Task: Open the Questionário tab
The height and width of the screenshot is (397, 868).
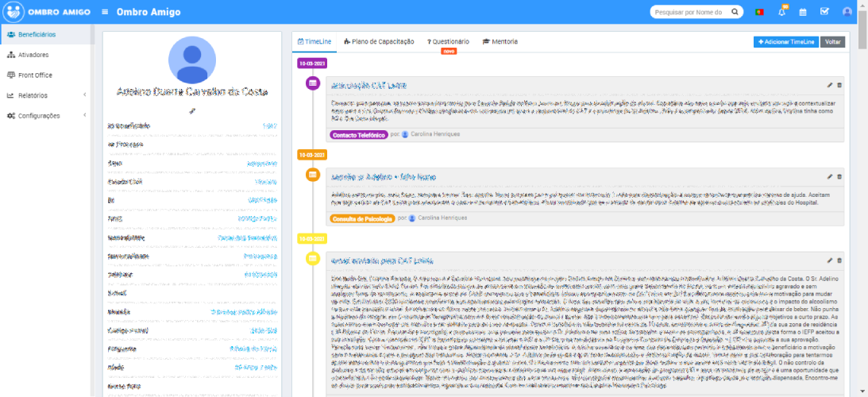Action: (x=449, y=41)
